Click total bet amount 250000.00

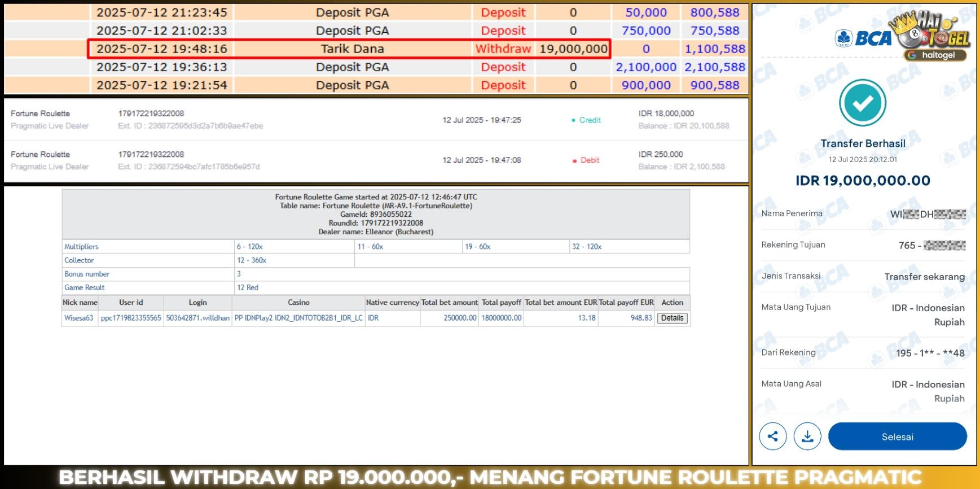click(460, 318)
